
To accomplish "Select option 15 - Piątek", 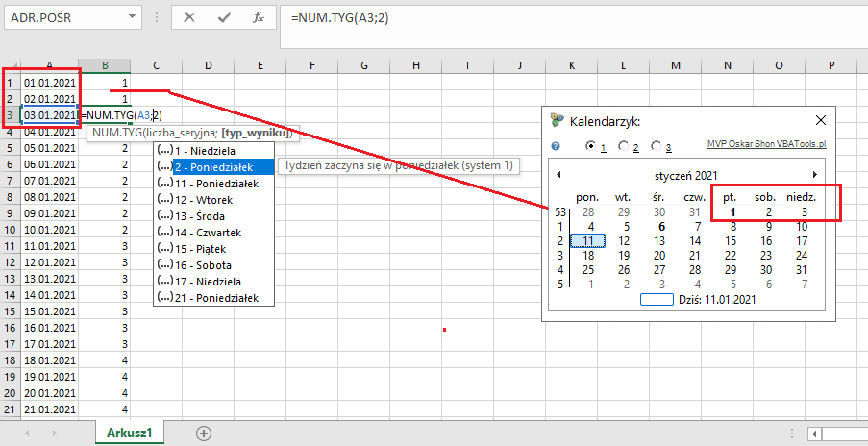I will (x=213, y=248).
